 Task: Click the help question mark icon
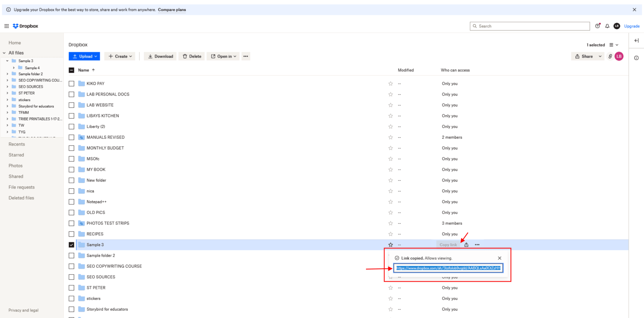point(597,26)
